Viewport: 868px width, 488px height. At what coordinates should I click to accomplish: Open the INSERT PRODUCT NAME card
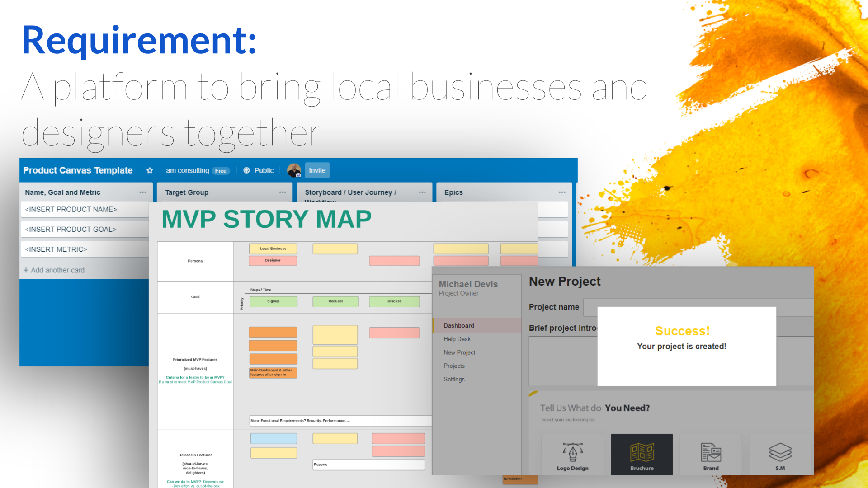[x=85, y=210]
